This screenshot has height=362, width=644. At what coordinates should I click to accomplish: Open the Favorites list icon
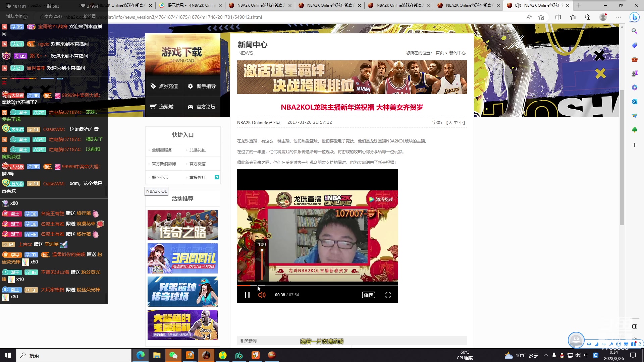(573, 17)
